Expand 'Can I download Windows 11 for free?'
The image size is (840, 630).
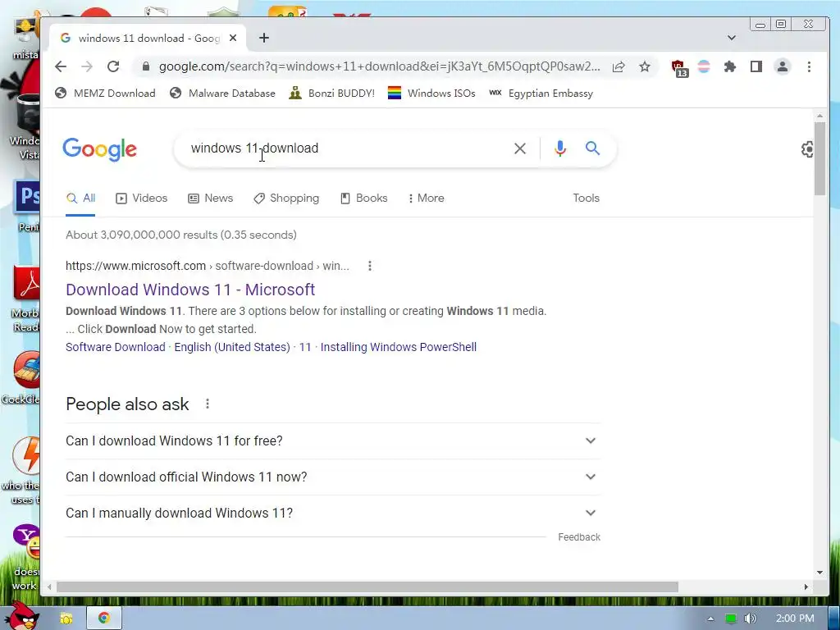point(333,441)
